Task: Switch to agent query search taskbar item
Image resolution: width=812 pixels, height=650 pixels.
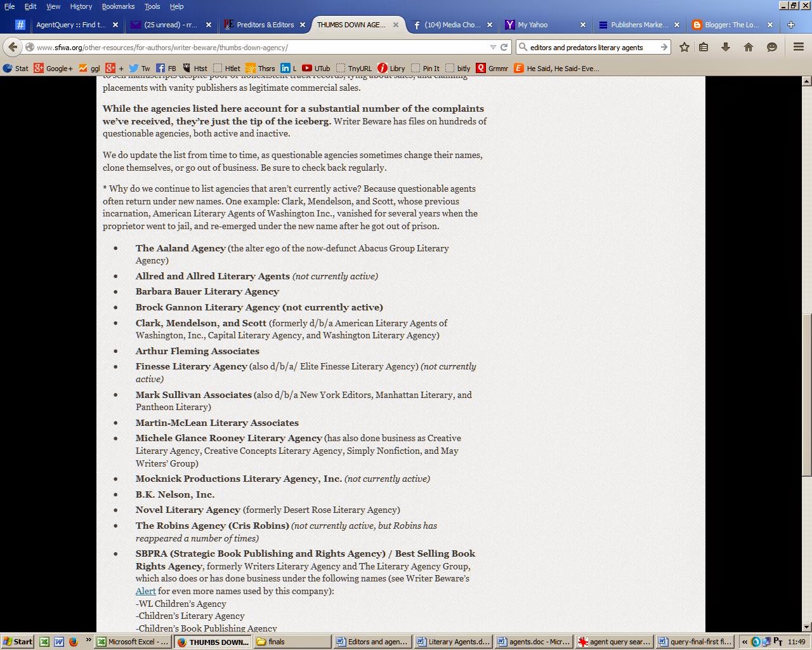Action: pos(614,642)
